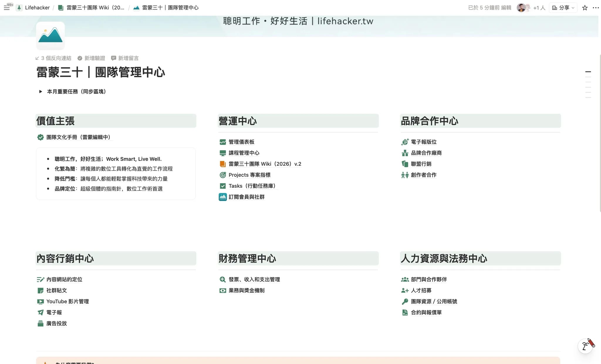Open 管理儀表板 via its chart icon
The width and height of the screenshot is (601, 364).
223,142
